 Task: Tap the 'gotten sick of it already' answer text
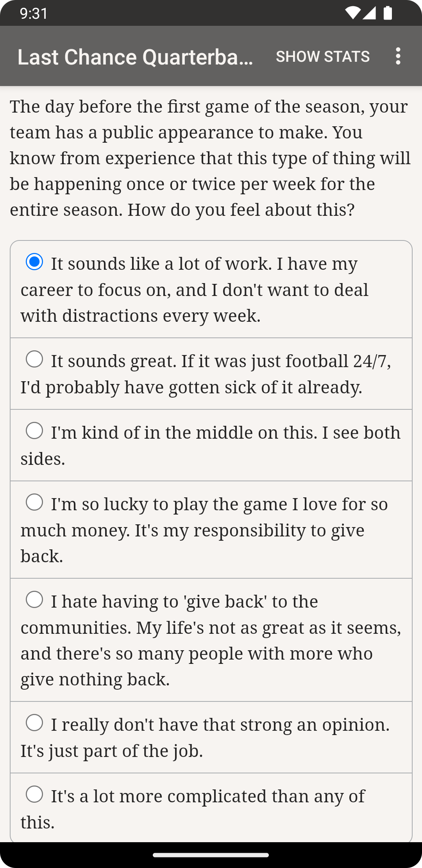coord(191,387)
